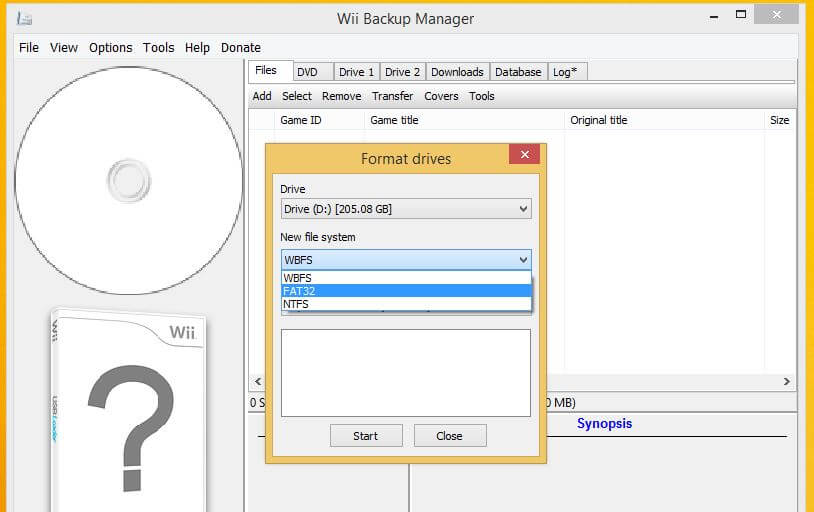Image resolution: width=814 pixels, height=512 pixels.
Task: Click the scroll right arrow of file list
Action: pos(786,381)
